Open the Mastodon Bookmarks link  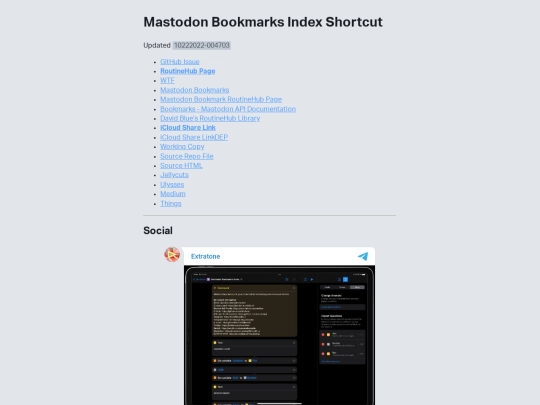click(x=195, y=90)
